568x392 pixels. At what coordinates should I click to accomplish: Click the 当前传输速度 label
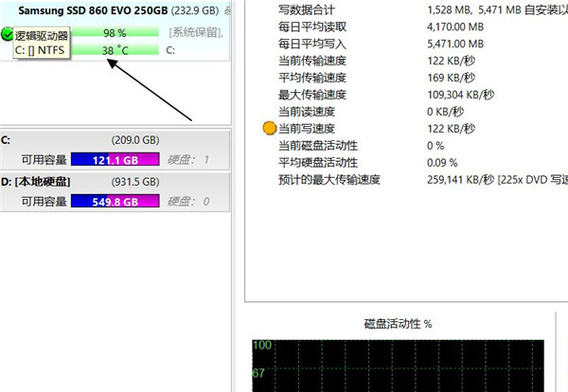coord(312,61)
